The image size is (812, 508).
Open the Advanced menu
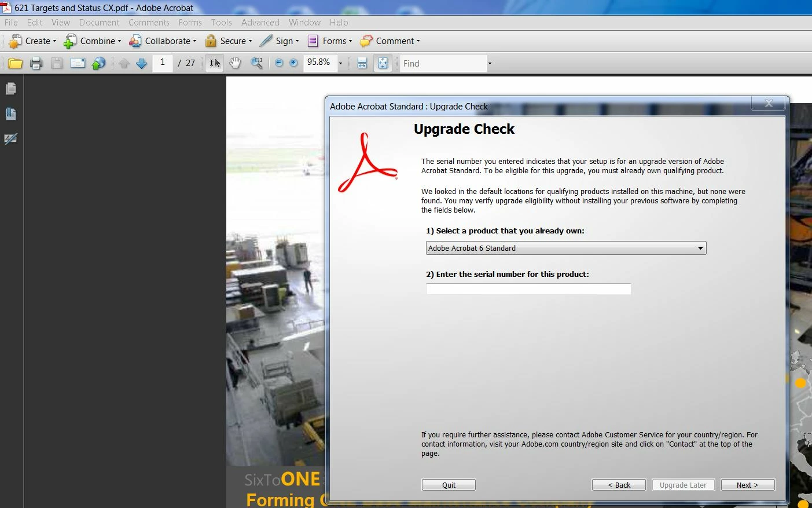260,23
